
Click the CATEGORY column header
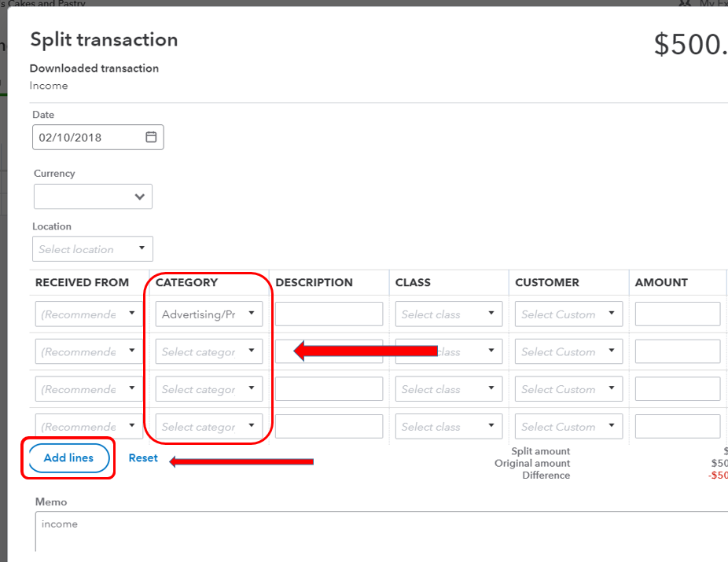click(x=186, y=283)
